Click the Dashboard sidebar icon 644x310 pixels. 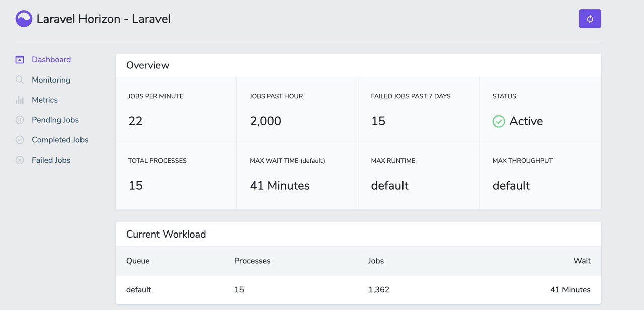coord(20,59)
